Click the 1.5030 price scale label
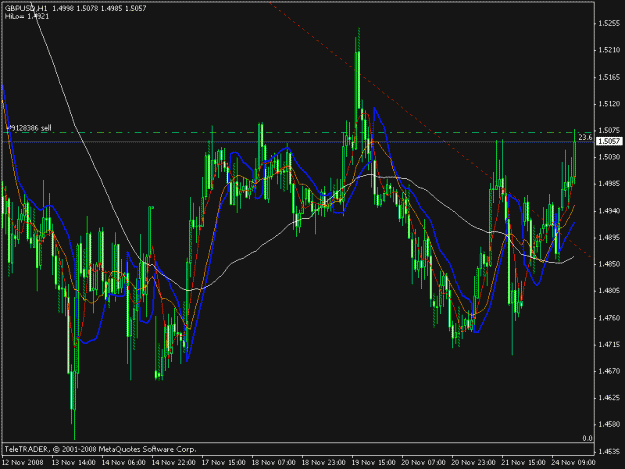 [609, 157]
